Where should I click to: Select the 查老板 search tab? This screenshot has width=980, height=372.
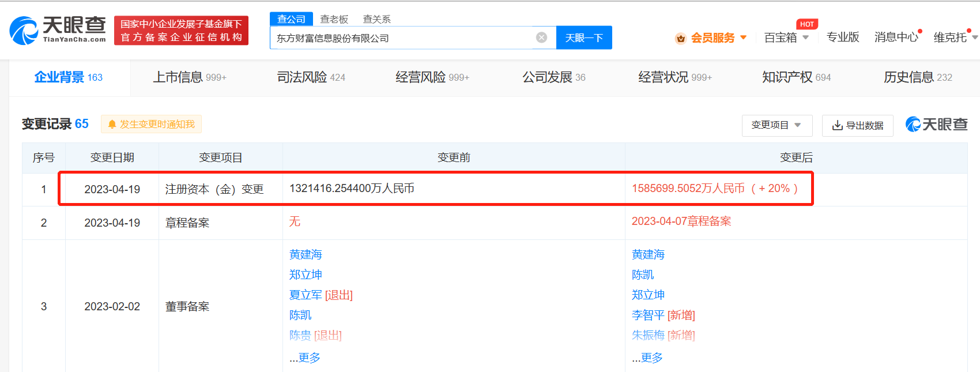pos(334,19)
